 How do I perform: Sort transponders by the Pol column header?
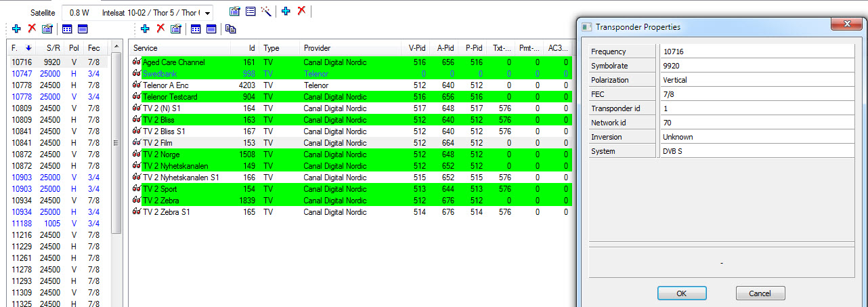pyautogui.click(x=74, y=48)
